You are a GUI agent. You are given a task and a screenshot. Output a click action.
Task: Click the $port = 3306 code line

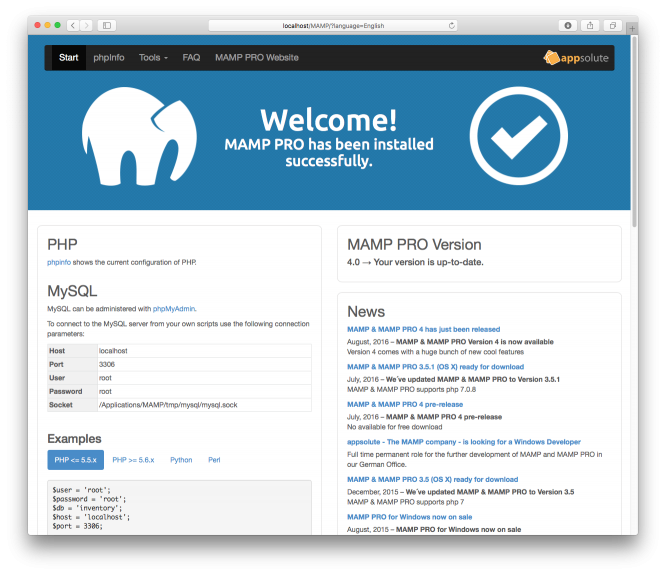(x=77, y=526)
